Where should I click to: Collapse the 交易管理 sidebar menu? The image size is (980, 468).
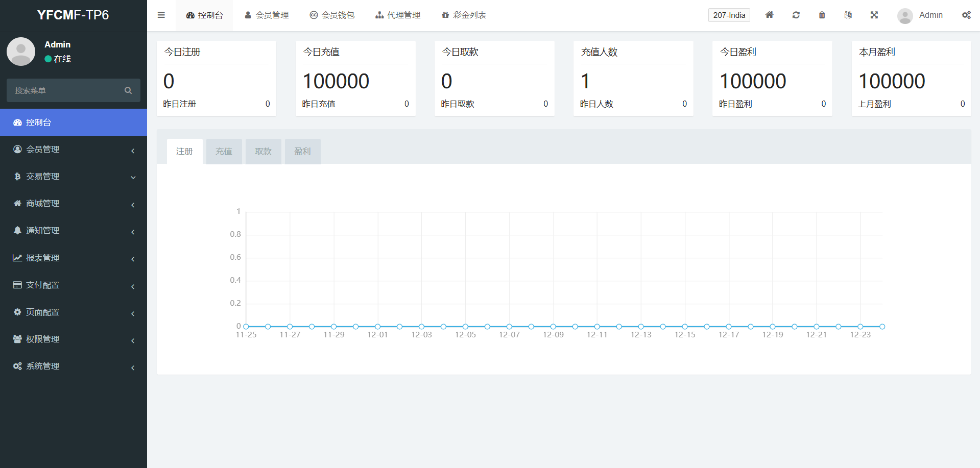pos(74,177)
